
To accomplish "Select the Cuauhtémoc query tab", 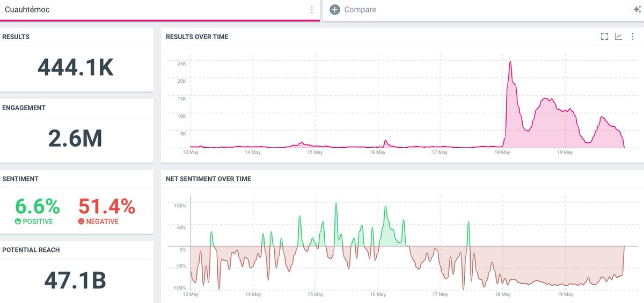I will (160, 10).
